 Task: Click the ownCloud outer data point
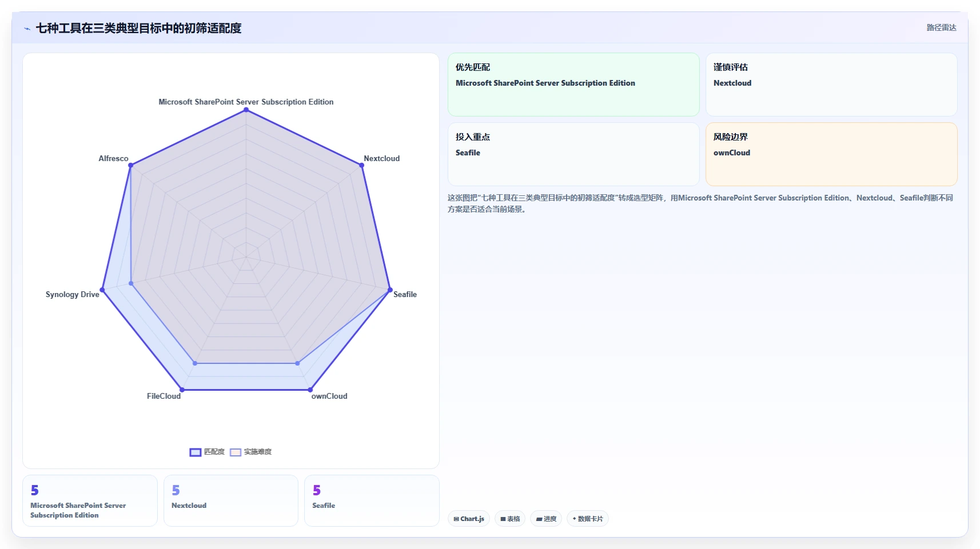pyautogui.click(x=310, y=390)
